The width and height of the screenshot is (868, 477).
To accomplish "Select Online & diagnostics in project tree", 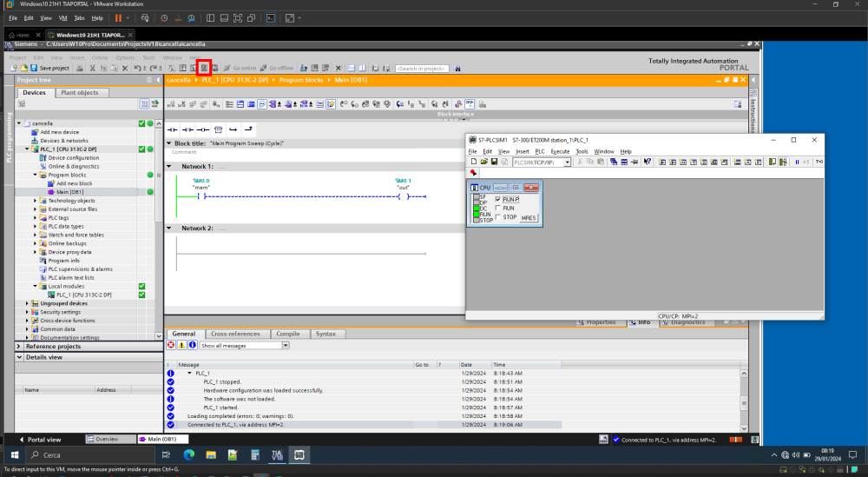I will click(x=73, y=166).
